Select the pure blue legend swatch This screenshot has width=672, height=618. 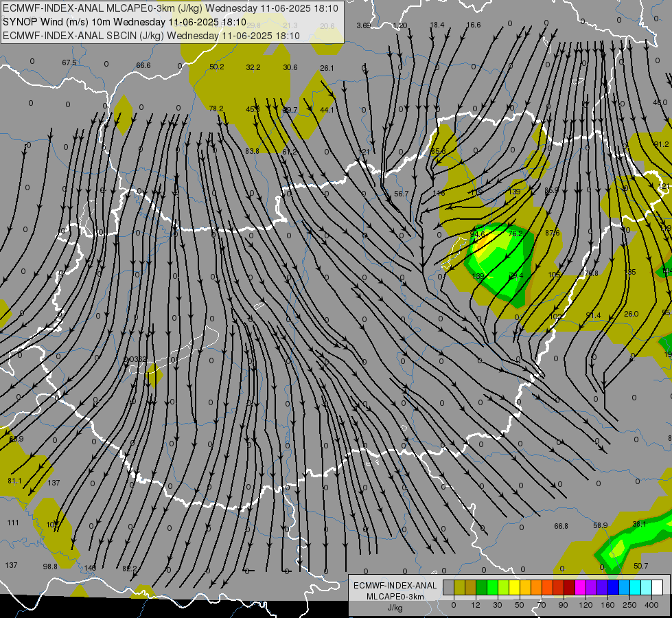(x=613, y=587)
